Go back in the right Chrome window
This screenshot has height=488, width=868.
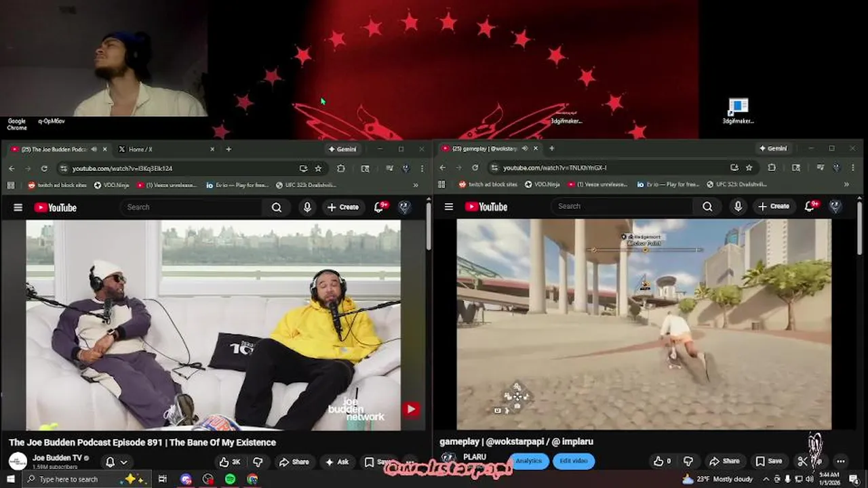coord(443,167)
